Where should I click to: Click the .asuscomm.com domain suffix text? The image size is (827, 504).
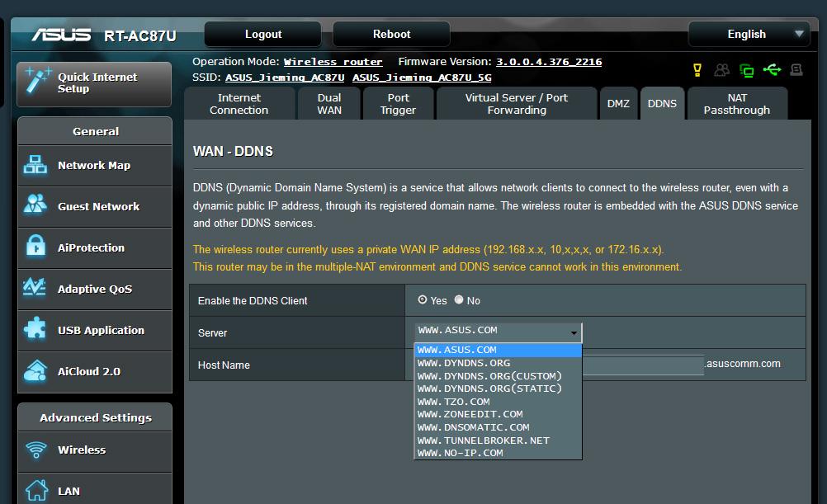click(x=743, y=364)
